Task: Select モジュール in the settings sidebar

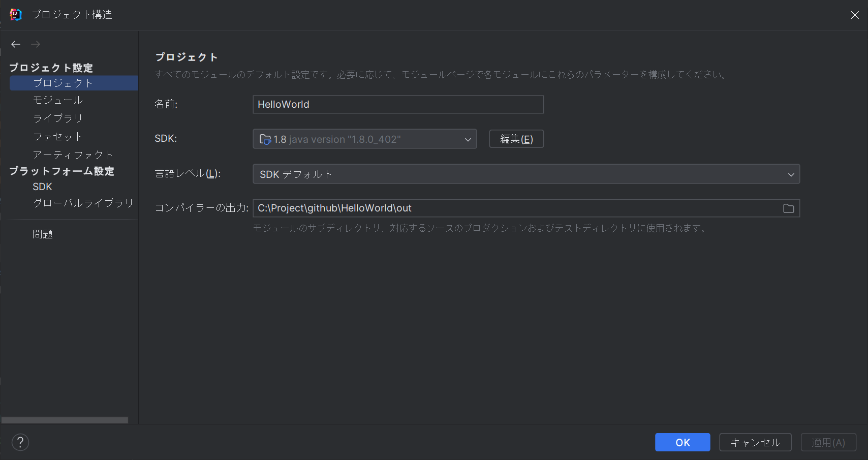Action: 58,100
